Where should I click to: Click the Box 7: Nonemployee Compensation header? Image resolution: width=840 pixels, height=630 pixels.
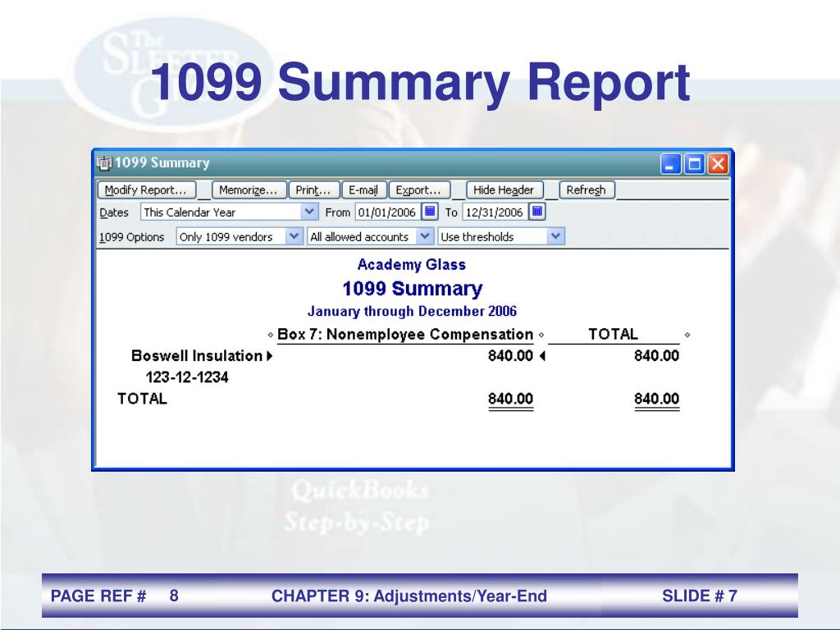pyautogui.click(x=405, y=335)
